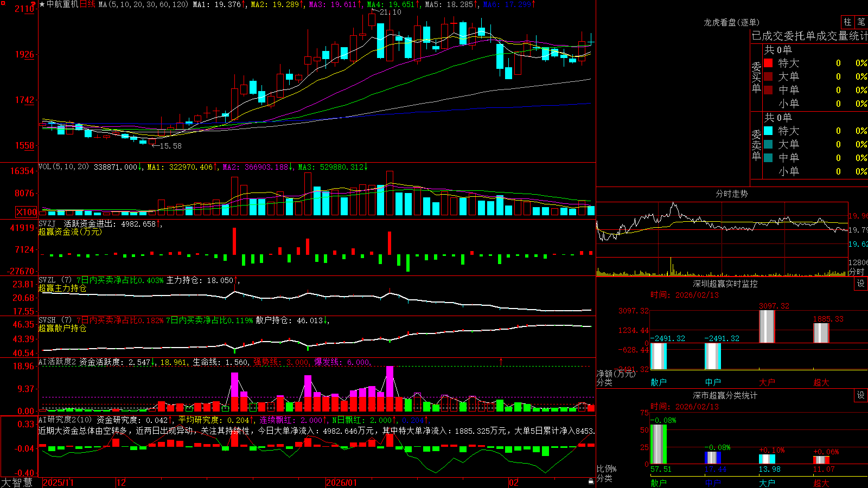Click the 12 month timeline marker

pyautogui.click(x=122, y=483)
